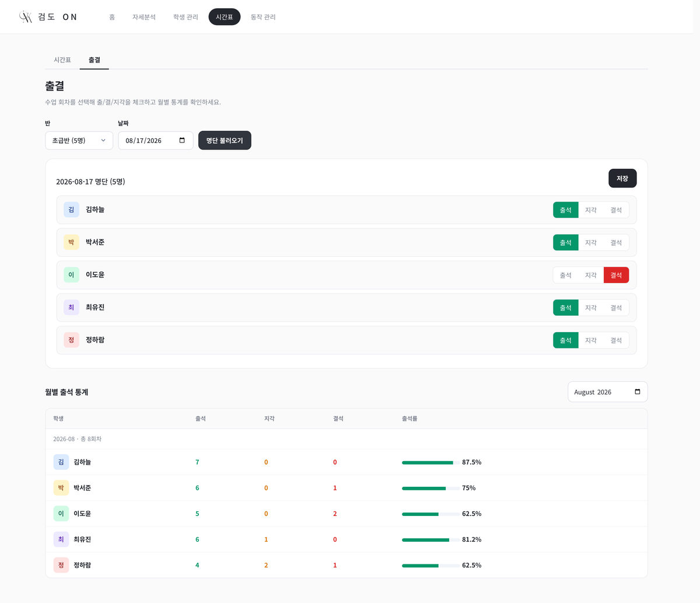
Task: Open the August 2026 month selector
Action: click(x=607, y=392)
